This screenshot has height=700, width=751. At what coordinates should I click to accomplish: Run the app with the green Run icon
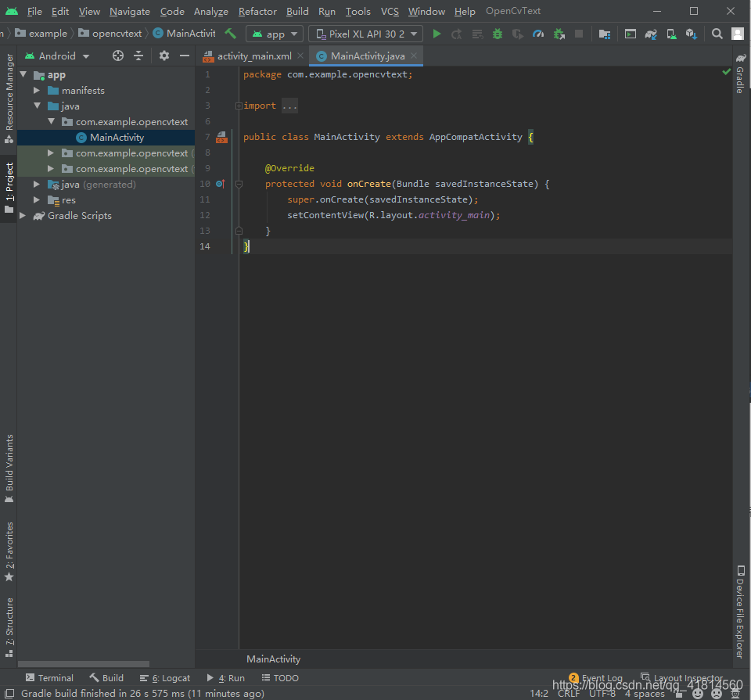tap(437, 34)
